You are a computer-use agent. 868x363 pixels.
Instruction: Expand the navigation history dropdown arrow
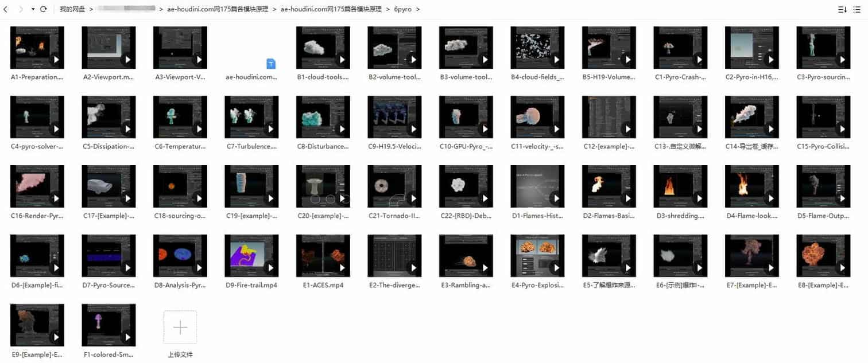pos(33,10)
